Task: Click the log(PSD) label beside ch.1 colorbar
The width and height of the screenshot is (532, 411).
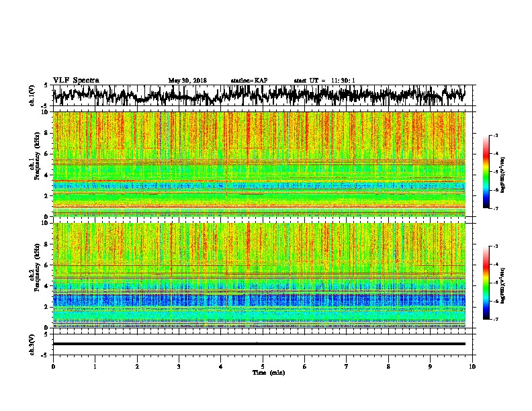Action: 503,175
